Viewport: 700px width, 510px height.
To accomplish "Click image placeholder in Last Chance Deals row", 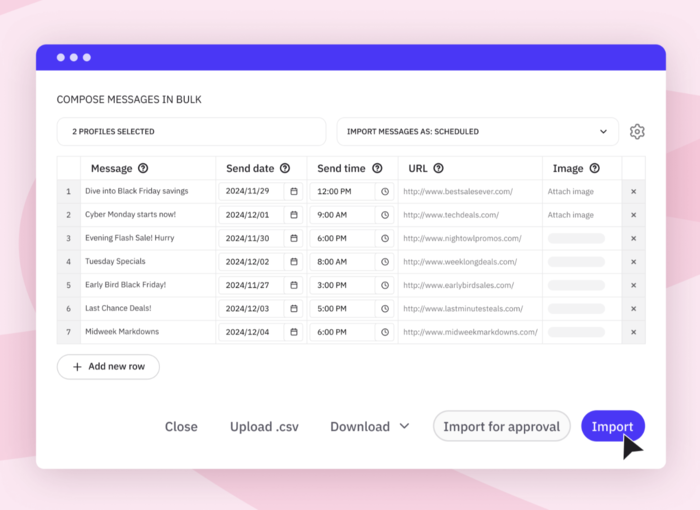I will pyautogui.click(x=576, y=309).
